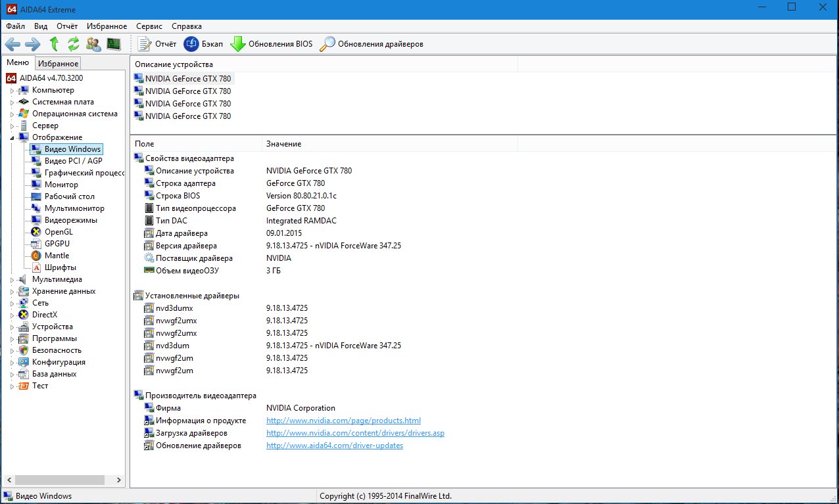Open the Сервис menu
Image resolution: width=839 pixels, height=504 pixels.
(149, 26)
